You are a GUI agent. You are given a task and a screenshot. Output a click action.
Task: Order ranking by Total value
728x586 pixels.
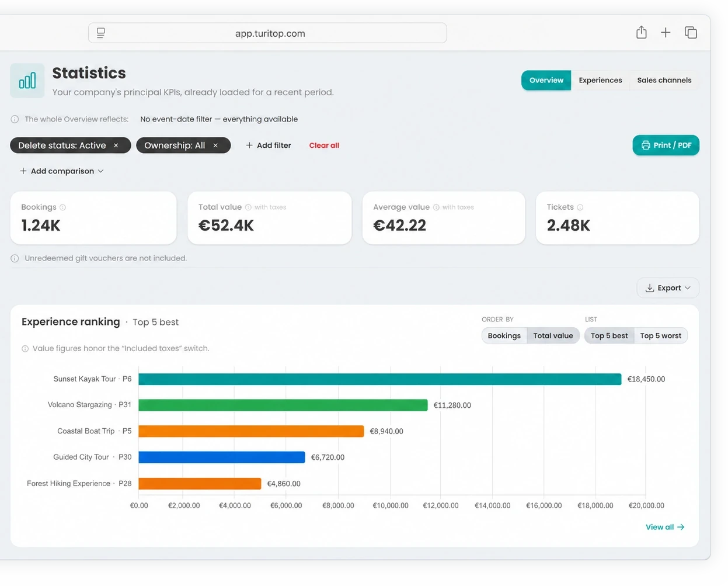tap(553, 336)
